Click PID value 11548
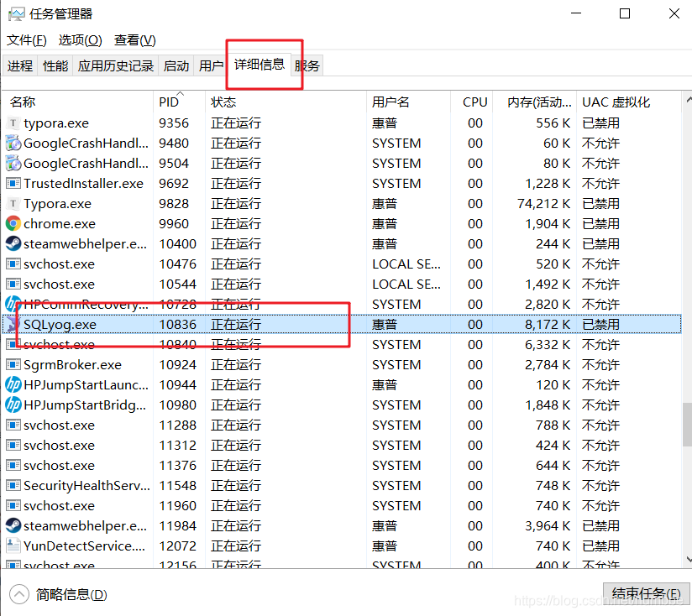Screen dimensions: 692x616 (177, 485)
